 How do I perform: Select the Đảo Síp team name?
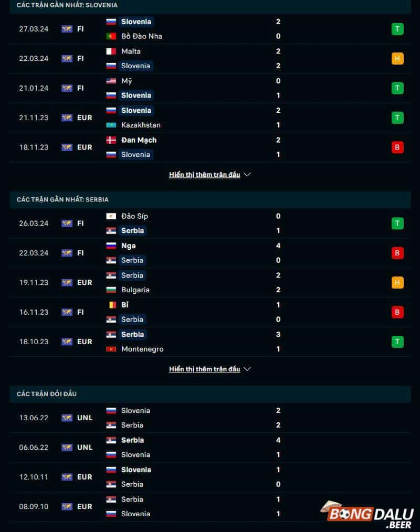[134, 216]
